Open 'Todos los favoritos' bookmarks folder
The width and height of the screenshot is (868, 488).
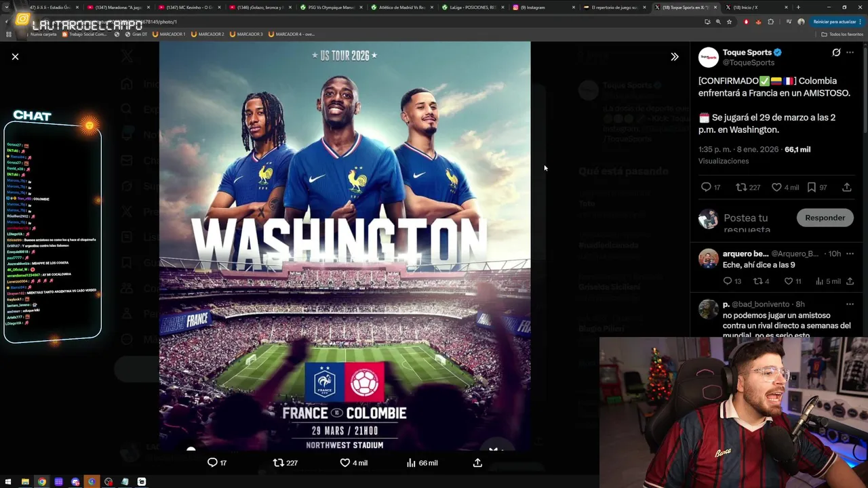[x=842, y=34]
